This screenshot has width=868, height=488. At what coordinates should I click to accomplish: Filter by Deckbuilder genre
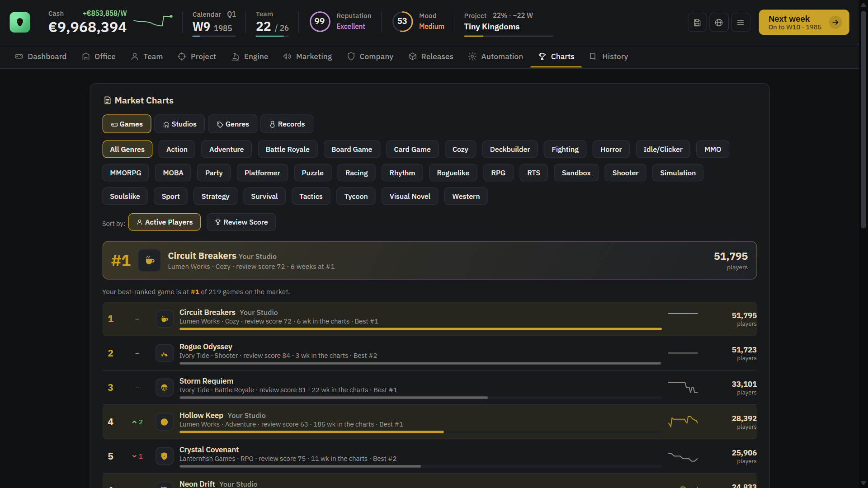pos(510,149)
